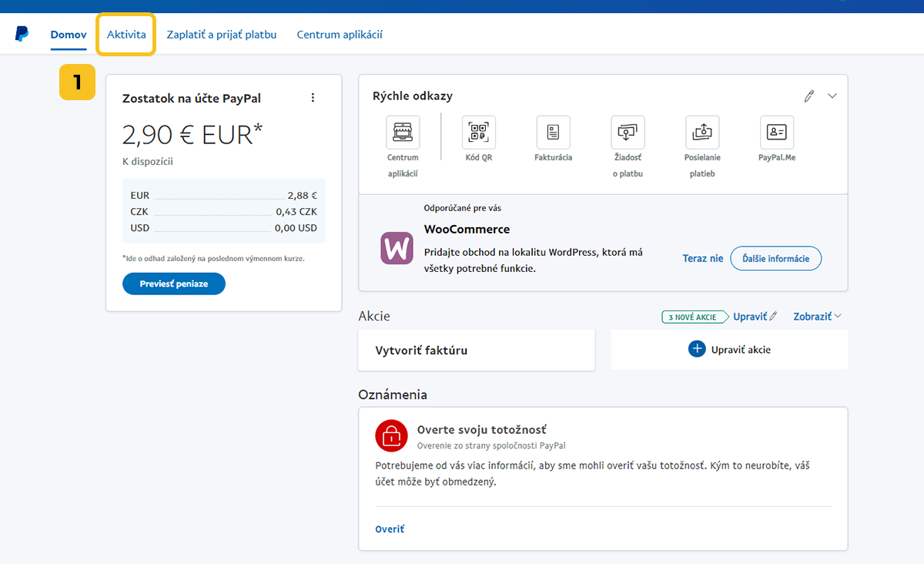The height and width of the screenshot is (564, 924).
Task: Click the 3 NOVÉ AKCIE badge
Action: tap(695, 317)
